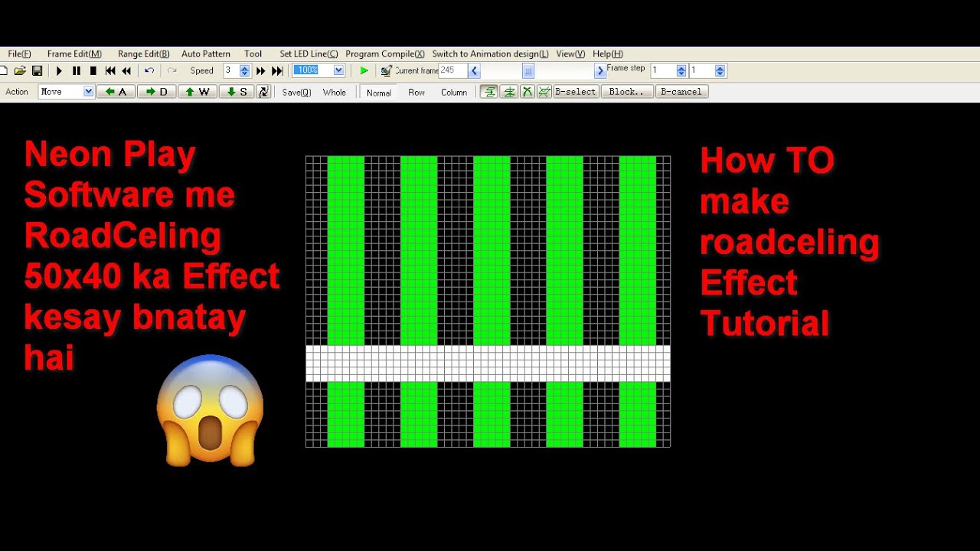Viewport: 980px width, 551px height.
Task: Step frame slider right with arrow
Action: pos(599,70)
